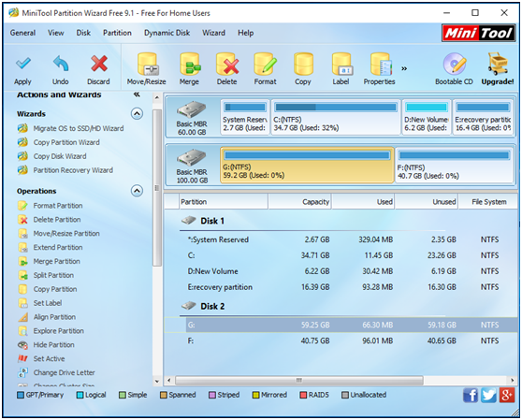Open the Dynamic Disk menu
The image size is (522, 420).
click(167, 33)
